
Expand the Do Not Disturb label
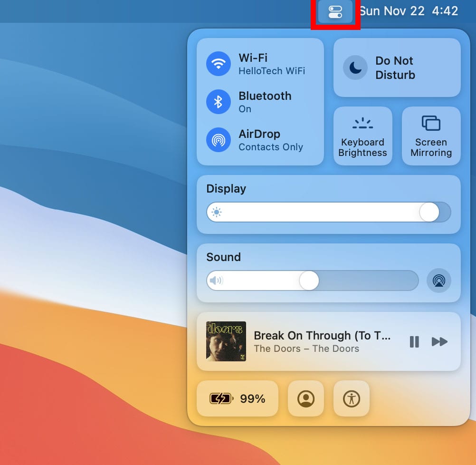(395, 68)
